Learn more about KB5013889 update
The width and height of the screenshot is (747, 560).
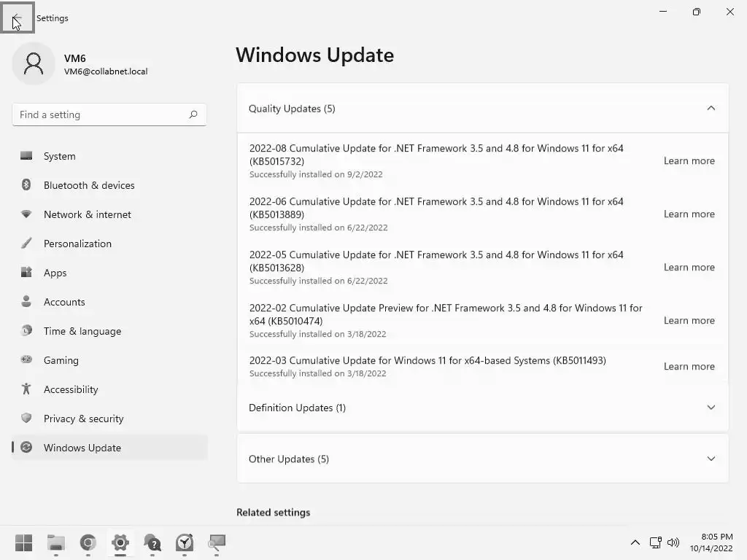click(x=689, y=214)
